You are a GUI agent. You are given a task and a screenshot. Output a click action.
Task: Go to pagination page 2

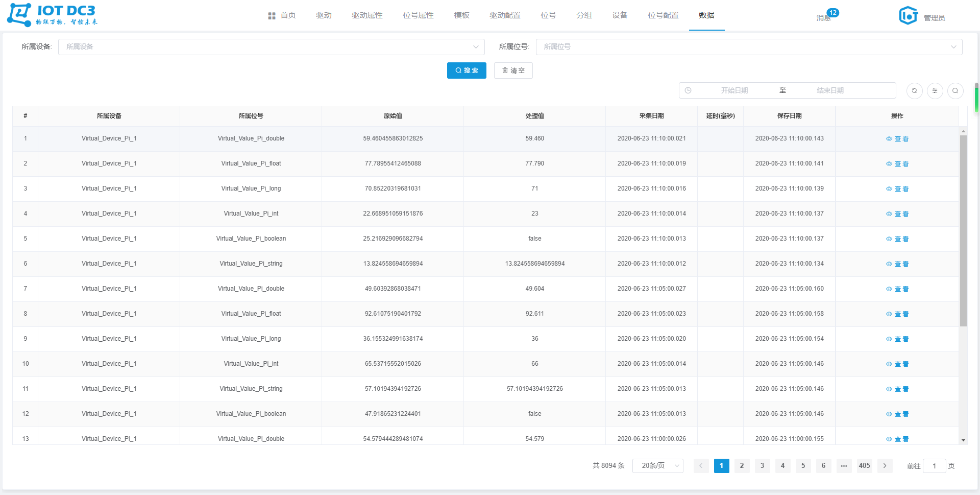[x=742, y=466]
